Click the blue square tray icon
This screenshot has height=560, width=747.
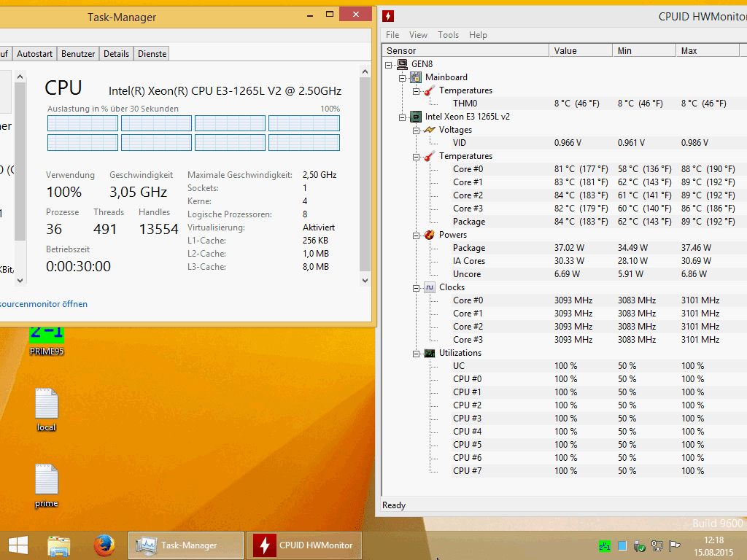(x=622, y=546)
